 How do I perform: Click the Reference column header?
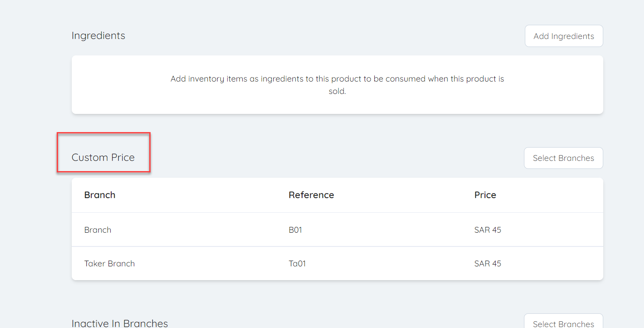[311, 195]
